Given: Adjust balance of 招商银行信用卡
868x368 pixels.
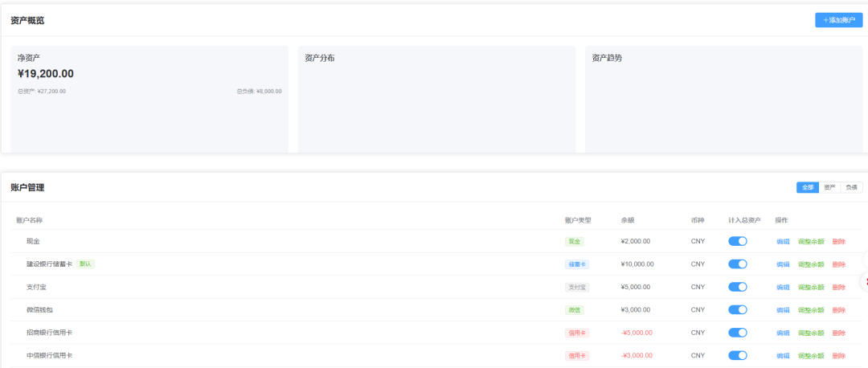Looking at the screenshot, I should [811, 333].
